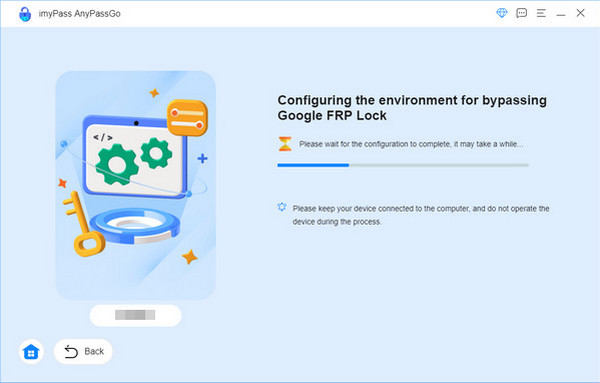The image size is (600, 383).
Task: Close the AnyPassGo window
Action: (x=580, y=13)
